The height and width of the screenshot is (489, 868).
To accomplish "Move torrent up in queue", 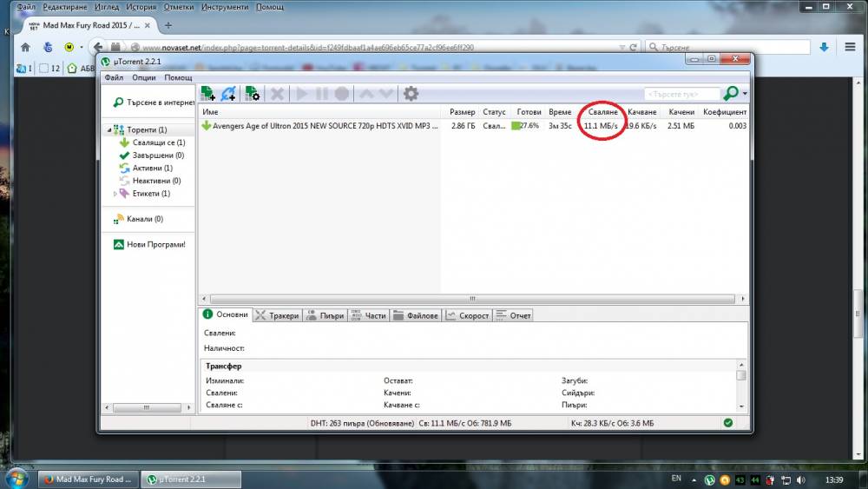I will point(366,94).
